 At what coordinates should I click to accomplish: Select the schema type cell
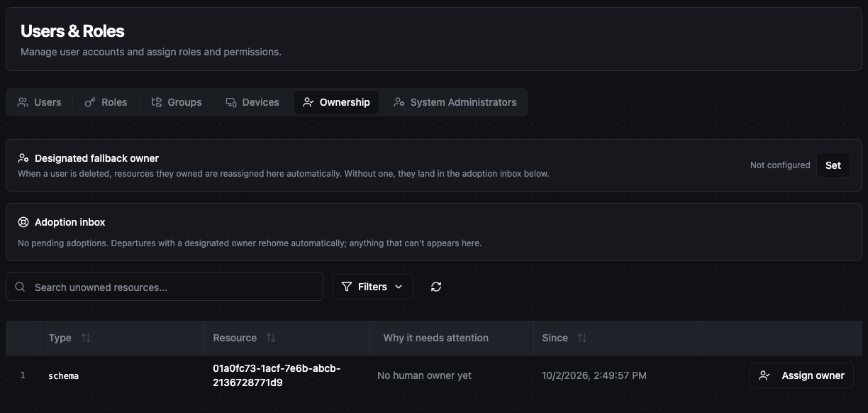tap(63, 375)
